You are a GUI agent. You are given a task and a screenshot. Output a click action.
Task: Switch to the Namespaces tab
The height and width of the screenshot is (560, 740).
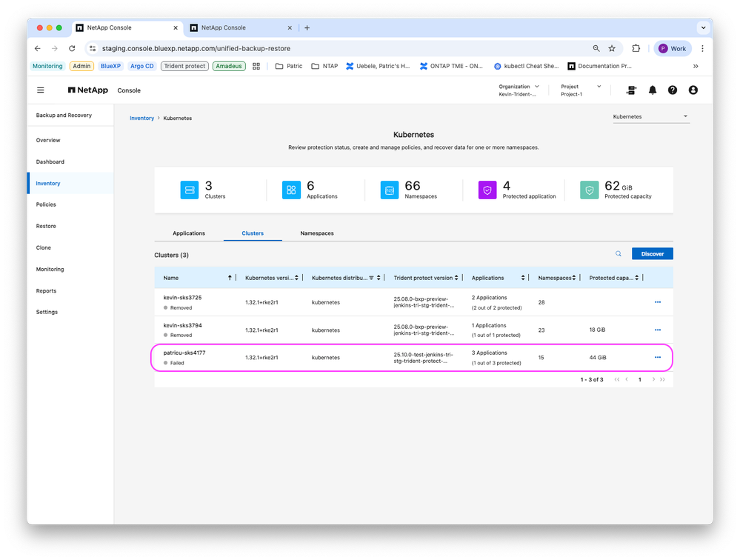pyautogui.click(x=317, y=233)
